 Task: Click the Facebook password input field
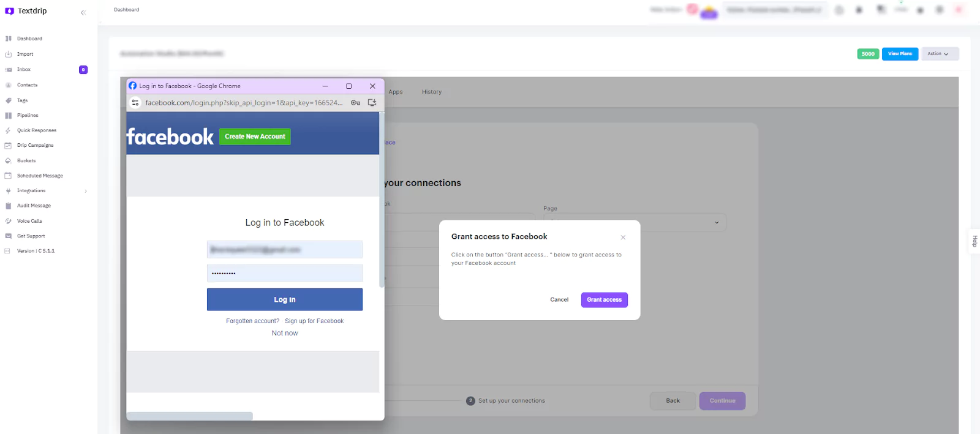click(285, 274)
